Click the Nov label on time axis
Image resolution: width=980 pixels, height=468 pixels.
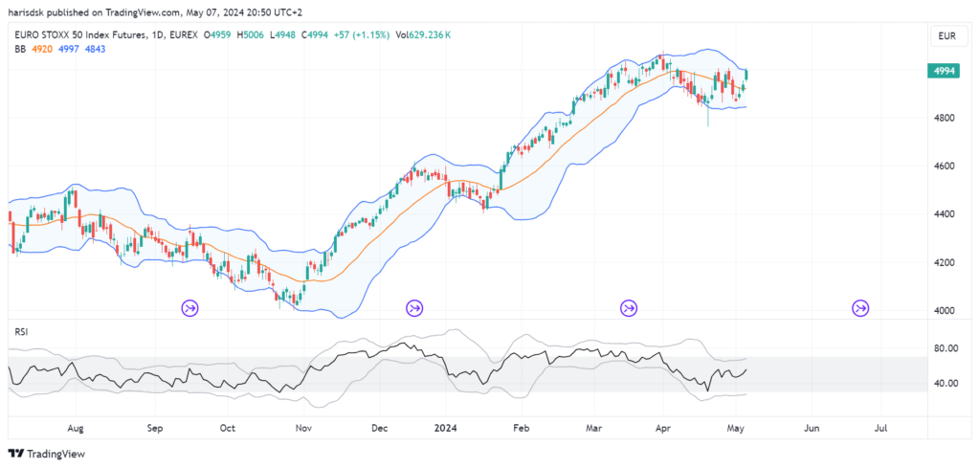[x=303, y=429]
